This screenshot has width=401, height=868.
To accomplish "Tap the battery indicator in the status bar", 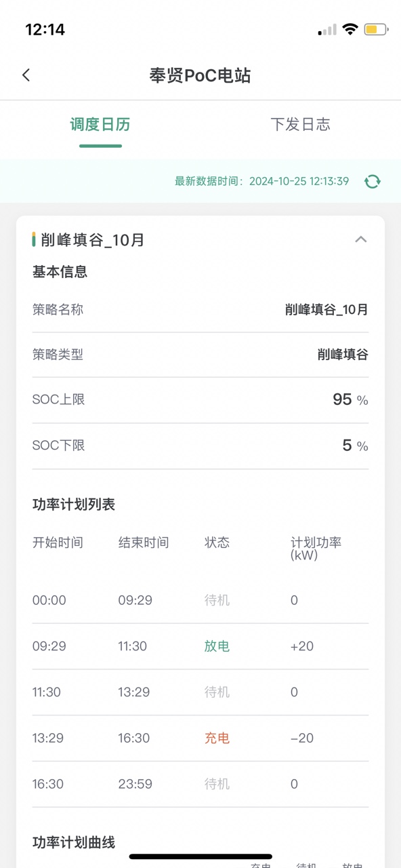I will pos(377,29).
